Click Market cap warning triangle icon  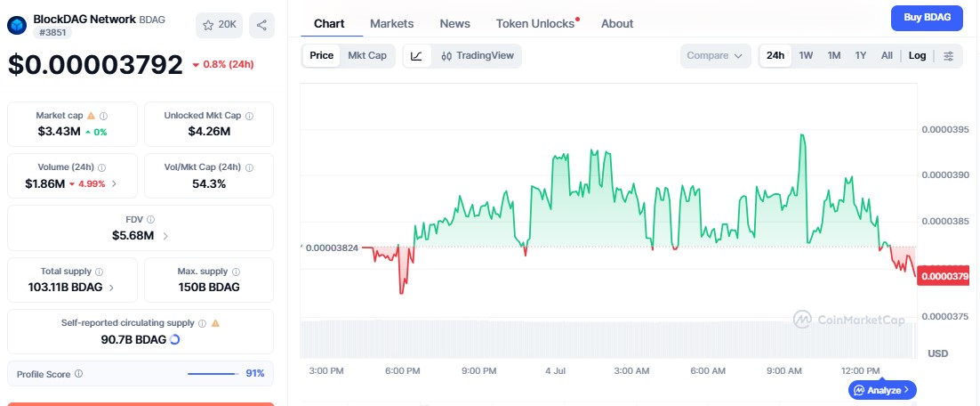point(91,116)
